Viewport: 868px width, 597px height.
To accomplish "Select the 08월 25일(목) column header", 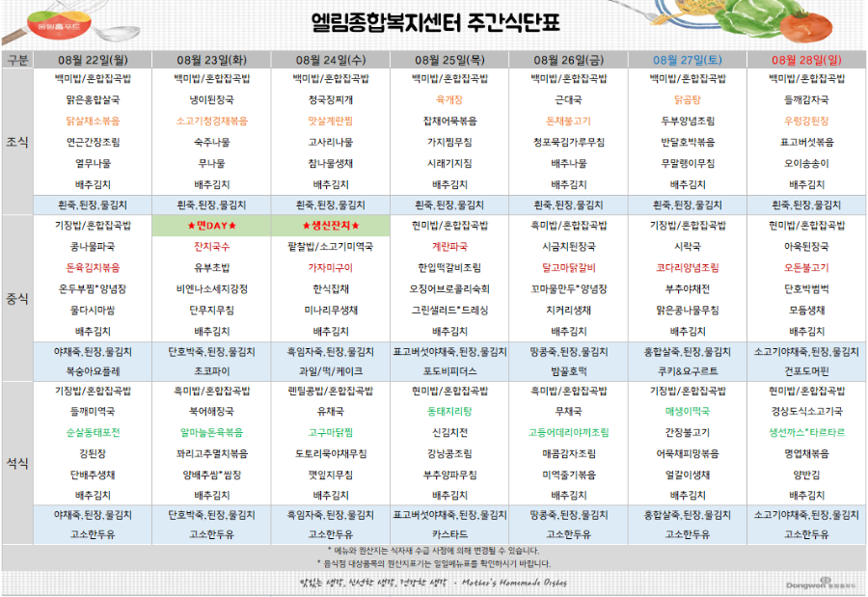I will point(449,60).
